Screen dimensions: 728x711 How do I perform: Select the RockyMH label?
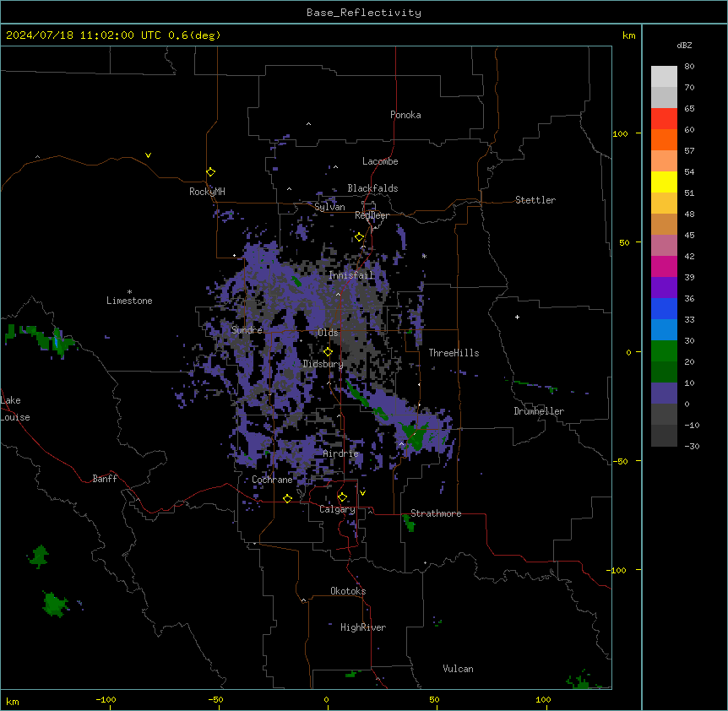coord(207,192)
